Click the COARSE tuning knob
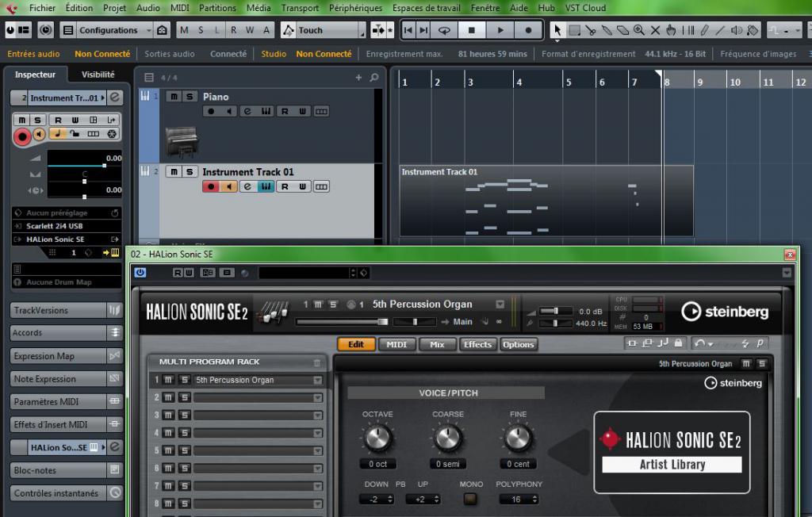Screen dimensions: 812x517 [448, 438]
